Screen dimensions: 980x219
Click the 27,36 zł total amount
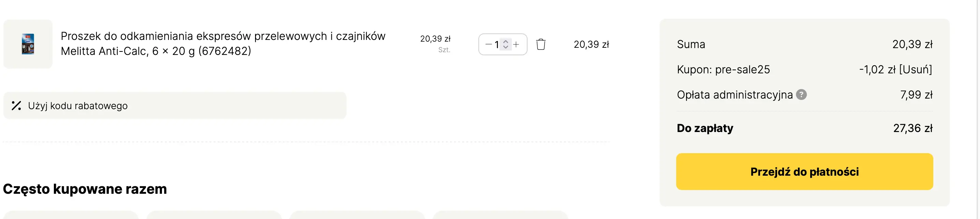[913, 128]
